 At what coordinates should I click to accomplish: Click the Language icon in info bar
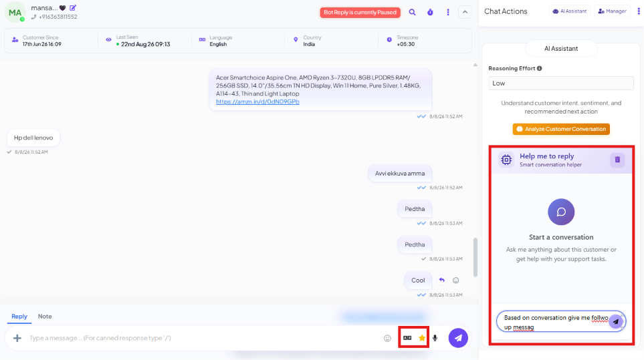point(202,40)
